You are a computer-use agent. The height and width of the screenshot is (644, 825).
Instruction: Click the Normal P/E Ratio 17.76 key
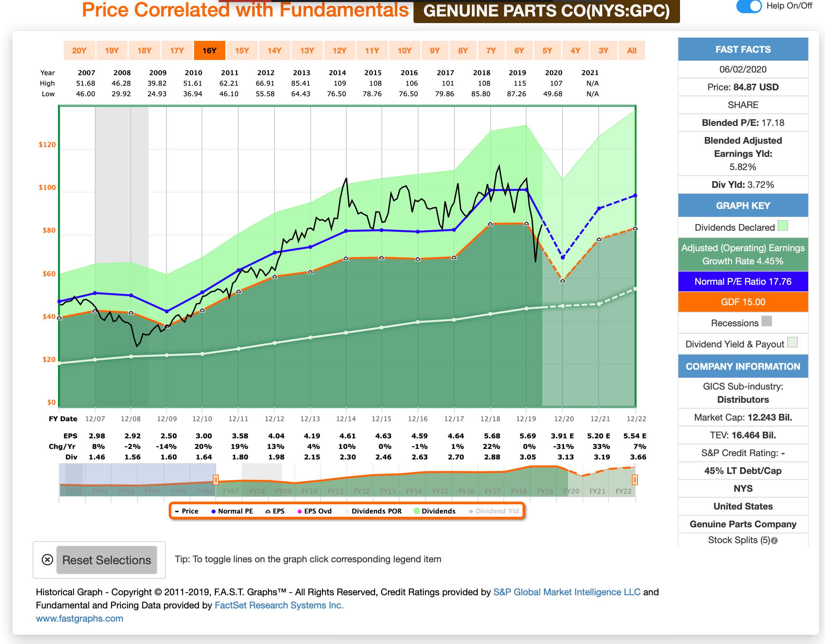743,281
